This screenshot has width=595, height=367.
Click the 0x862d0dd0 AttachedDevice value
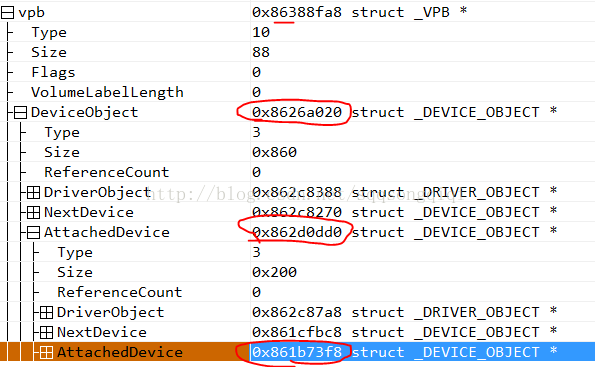(297, 232)
